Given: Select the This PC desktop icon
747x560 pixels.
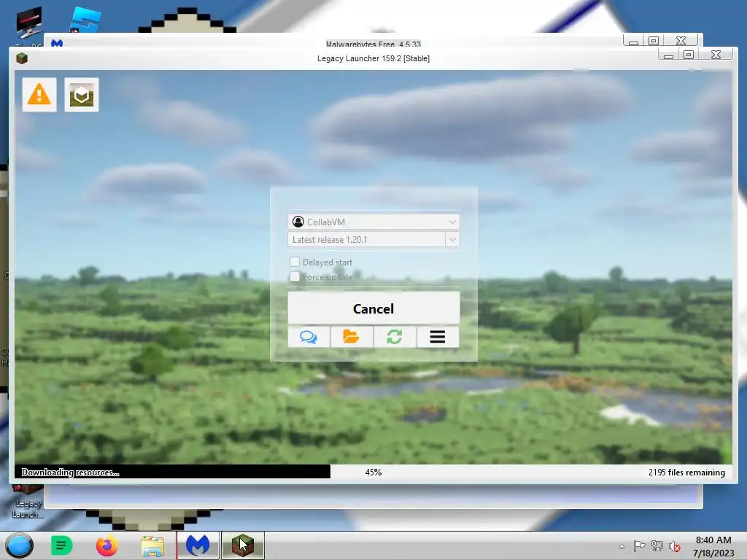Looking at the screenshot, I should point(28,26).
